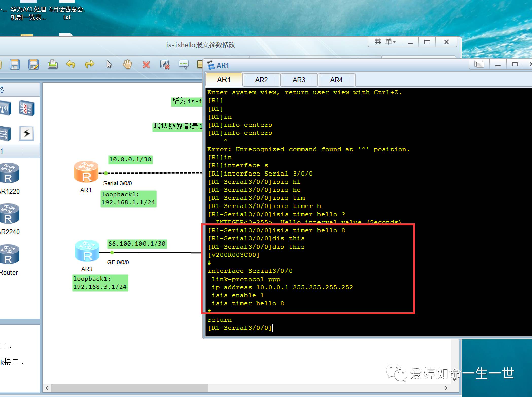Pick the generic Router device from list
The image size is (532, 397).
coord(9,255)
